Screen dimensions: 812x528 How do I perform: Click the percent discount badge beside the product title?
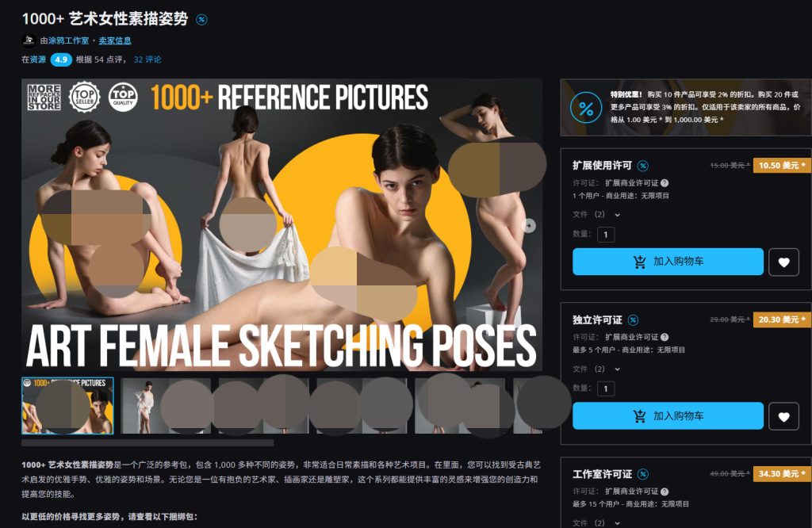click(202, 19)
